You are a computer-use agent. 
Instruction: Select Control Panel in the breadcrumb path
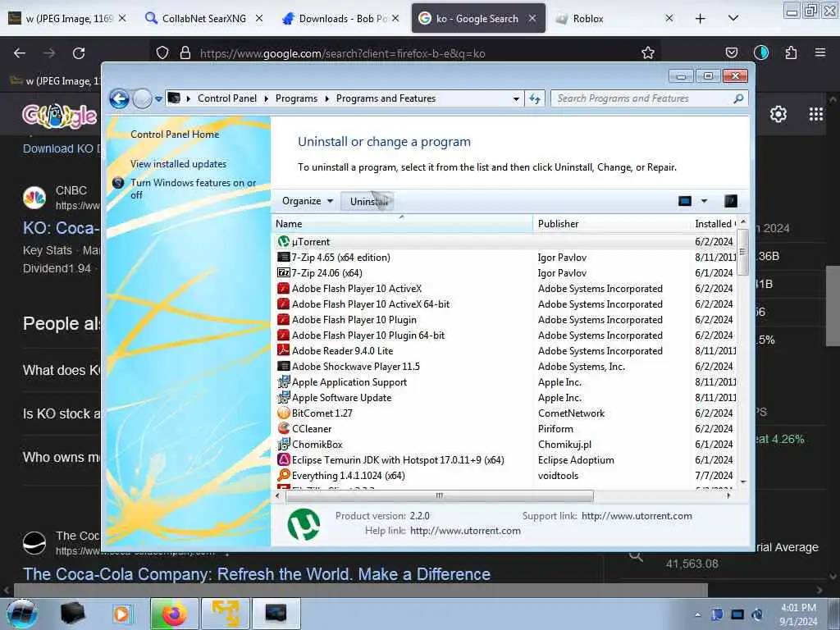pos(227,98)
